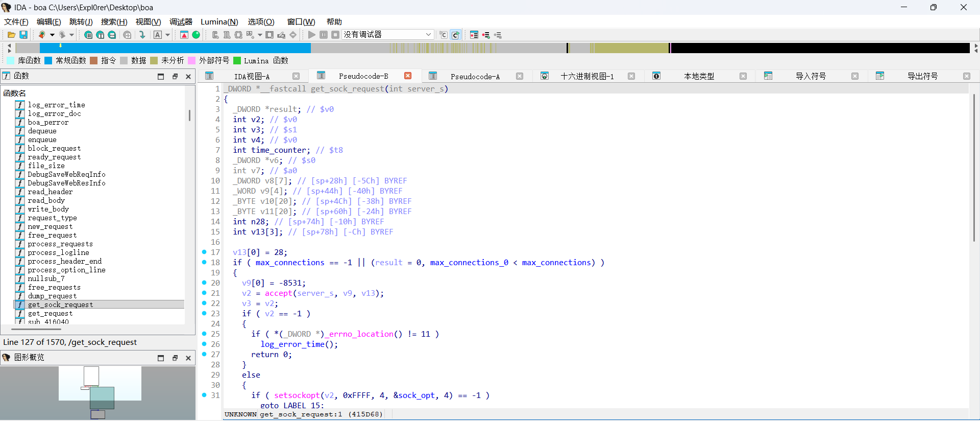Open the forward-navigation history dropdown arrow

point(72,35)
